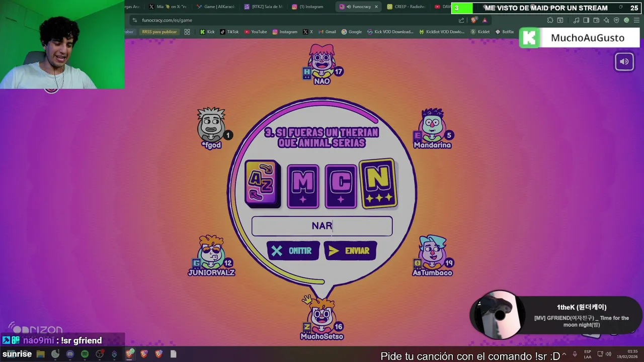Click the MuchoAuGusto Kick channel badge
The width and height of the screenshot is (644, 362).
[579, 38]
